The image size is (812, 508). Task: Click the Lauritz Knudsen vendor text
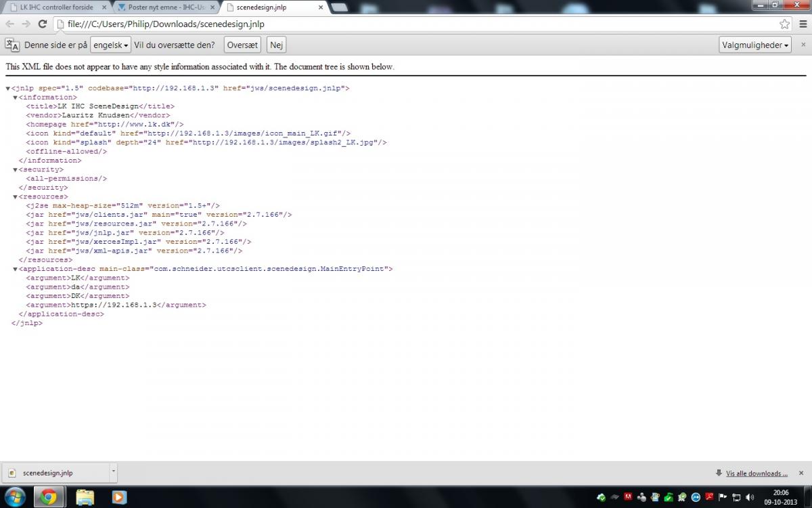click(95, 115)
